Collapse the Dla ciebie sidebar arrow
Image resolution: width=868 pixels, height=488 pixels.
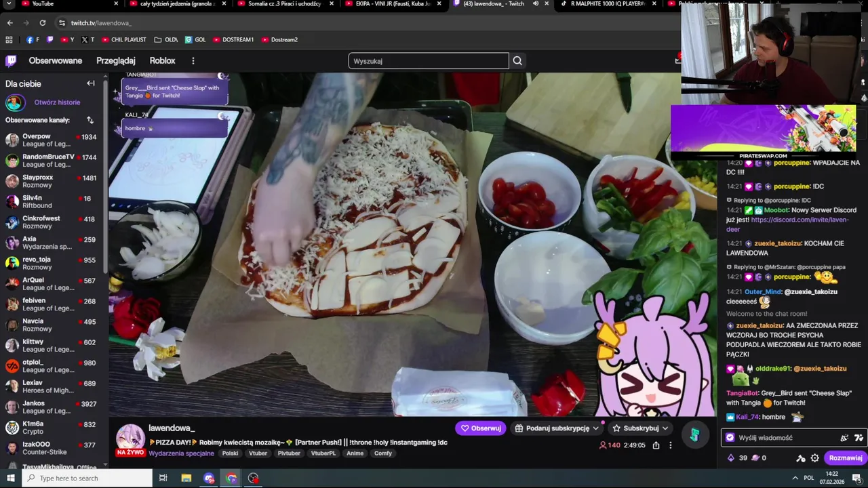[x=91, y=83]
